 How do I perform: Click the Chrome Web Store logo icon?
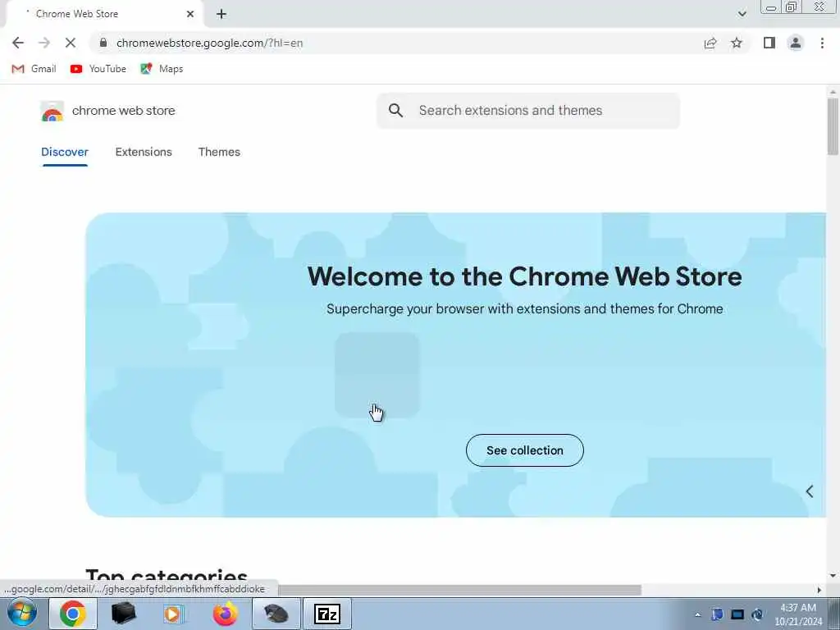(52, 111)
